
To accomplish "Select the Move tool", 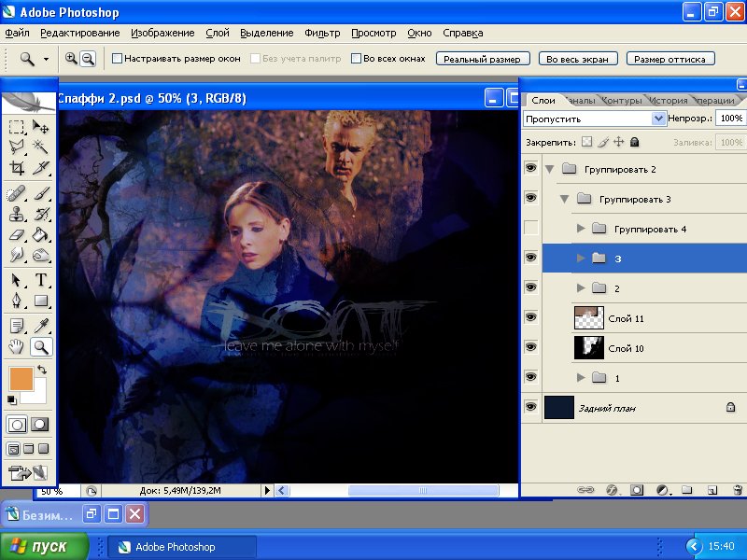I will (42, 127).
